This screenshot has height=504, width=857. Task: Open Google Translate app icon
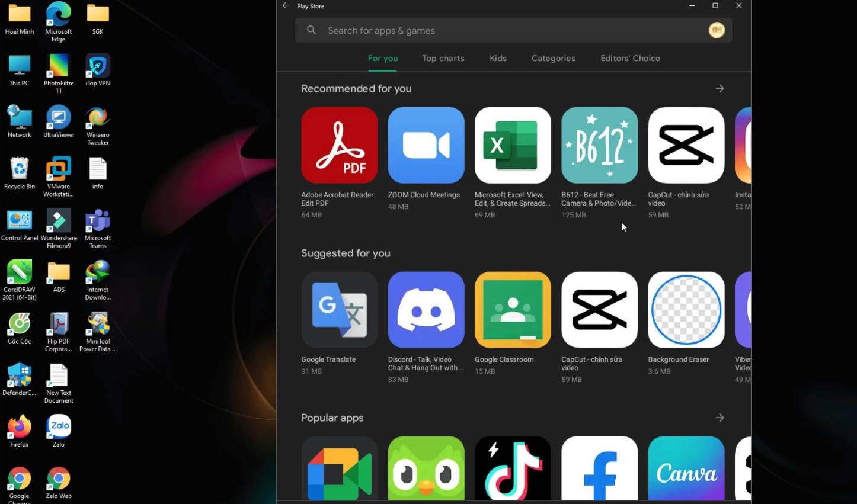(339, 310)
